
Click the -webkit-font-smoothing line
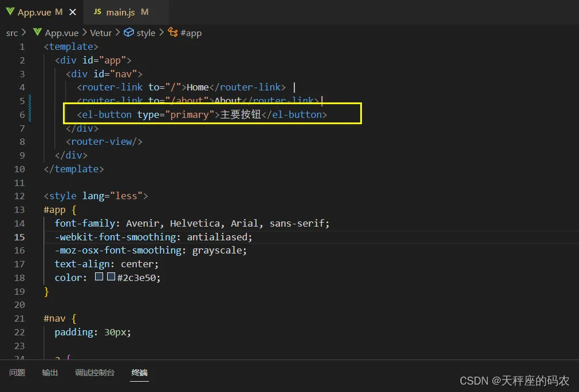[153, 237]
